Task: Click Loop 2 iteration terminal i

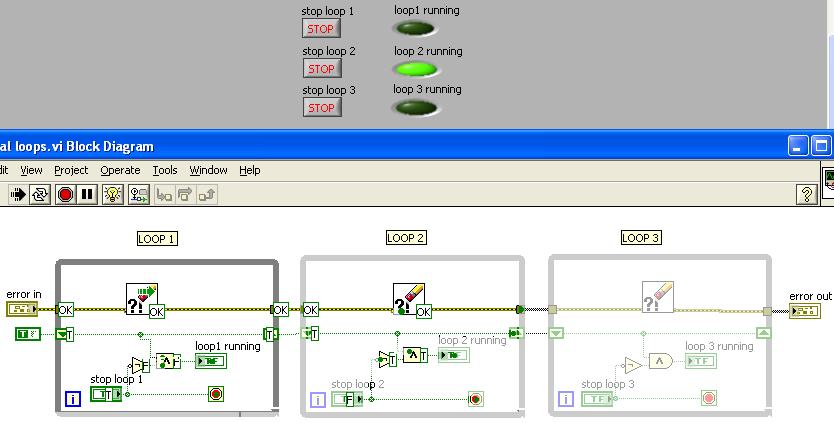Action: pos(318,400)
